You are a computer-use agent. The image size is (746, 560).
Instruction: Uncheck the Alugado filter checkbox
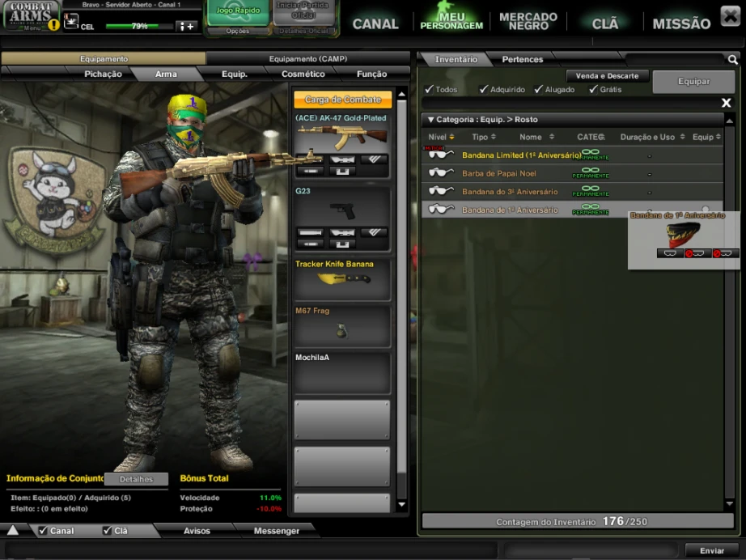539,89
